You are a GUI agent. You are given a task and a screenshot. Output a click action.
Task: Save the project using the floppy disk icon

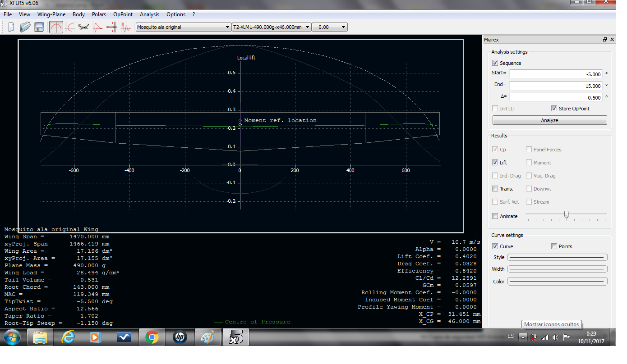[39, 27]
